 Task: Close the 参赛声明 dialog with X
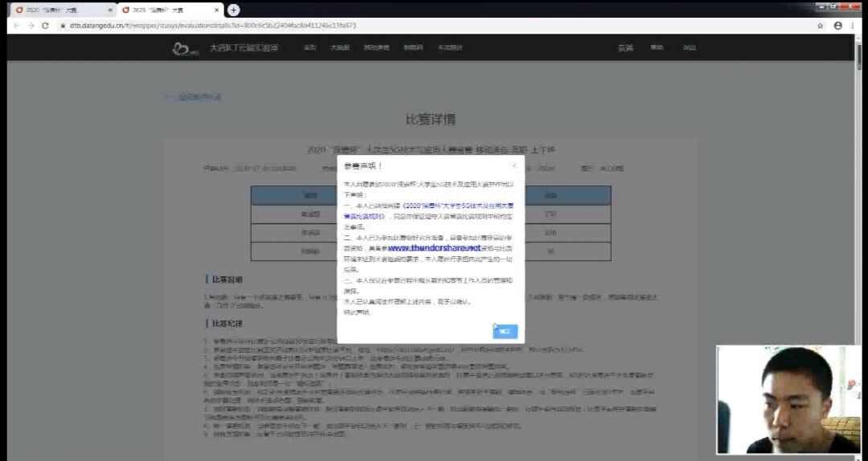pos(514,166)
